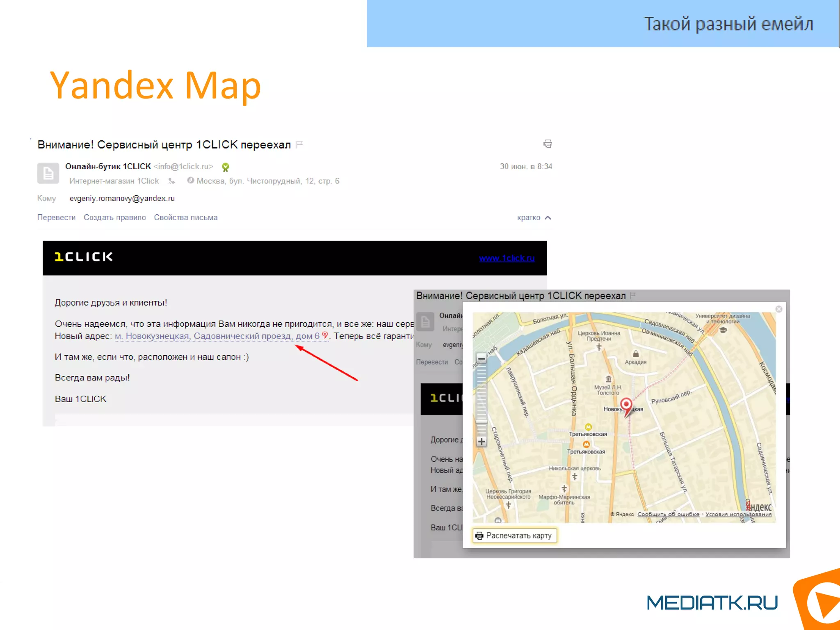This screenshot has width=840, height=630.
Task: Click the recipient evgeniy.romanovy@yandex.ru
Action: click(122, 199)
